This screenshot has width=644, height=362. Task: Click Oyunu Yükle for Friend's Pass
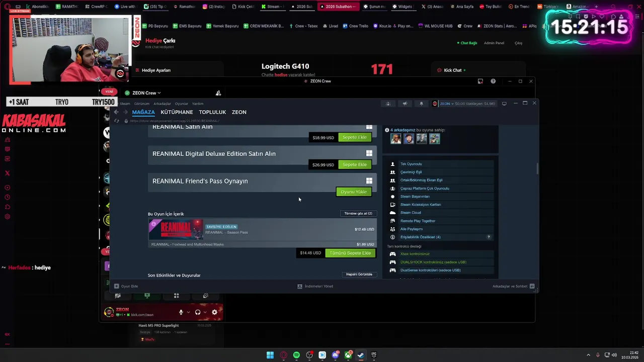[x=354, y=192]
